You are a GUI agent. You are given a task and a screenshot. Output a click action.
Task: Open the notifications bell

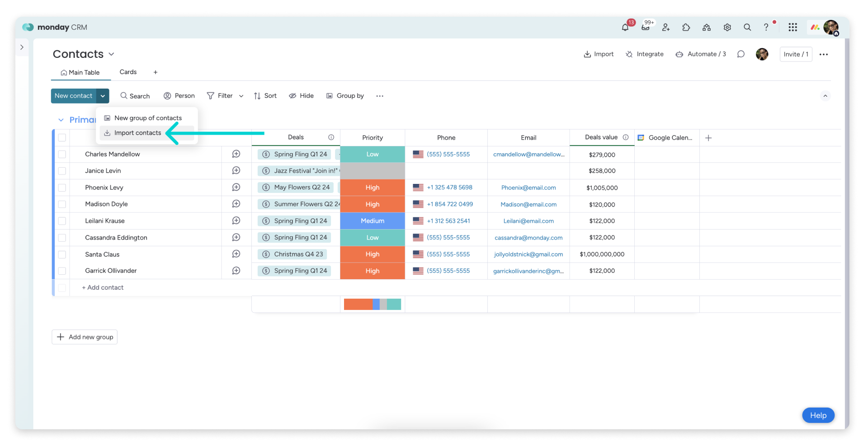coord(625,27)
